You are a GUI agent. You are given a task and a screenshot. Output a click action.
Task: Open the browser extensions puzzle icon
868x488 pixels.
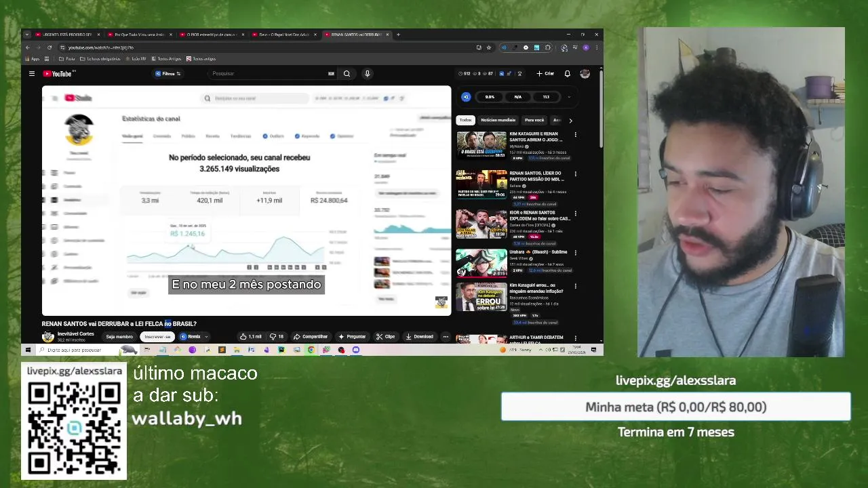(548, 47)
